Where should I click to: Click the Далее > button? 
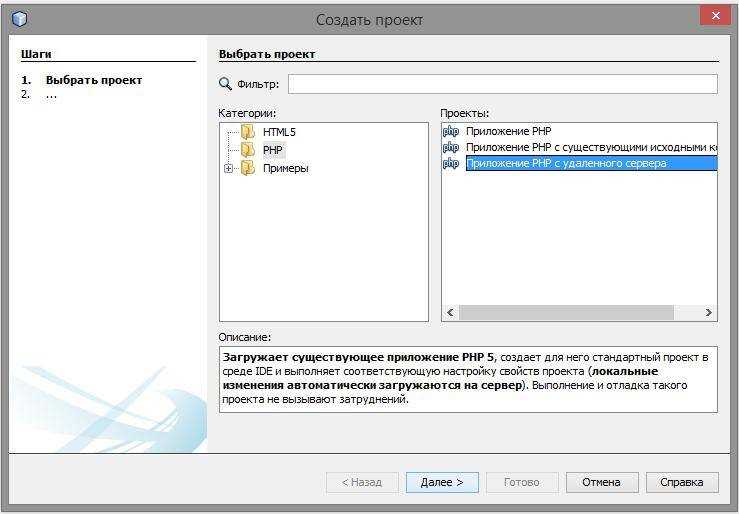point(442,482)
